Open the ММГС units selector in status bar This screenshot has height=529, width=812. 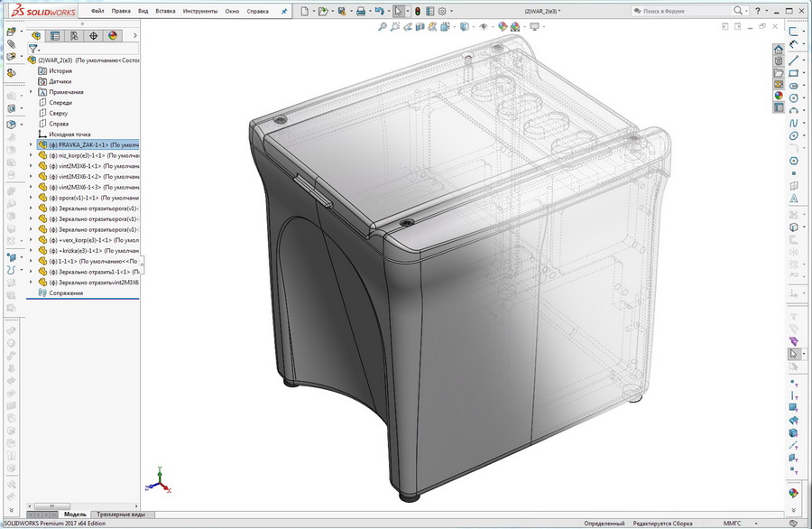(732, 524)
